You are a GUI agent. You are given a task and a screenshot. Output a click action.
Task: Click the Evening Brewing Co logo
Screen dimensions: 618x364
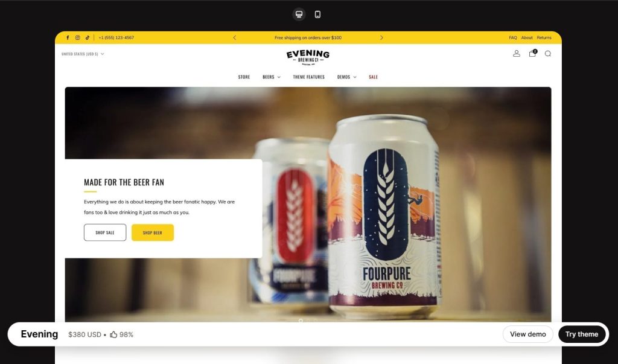[308, 57]
